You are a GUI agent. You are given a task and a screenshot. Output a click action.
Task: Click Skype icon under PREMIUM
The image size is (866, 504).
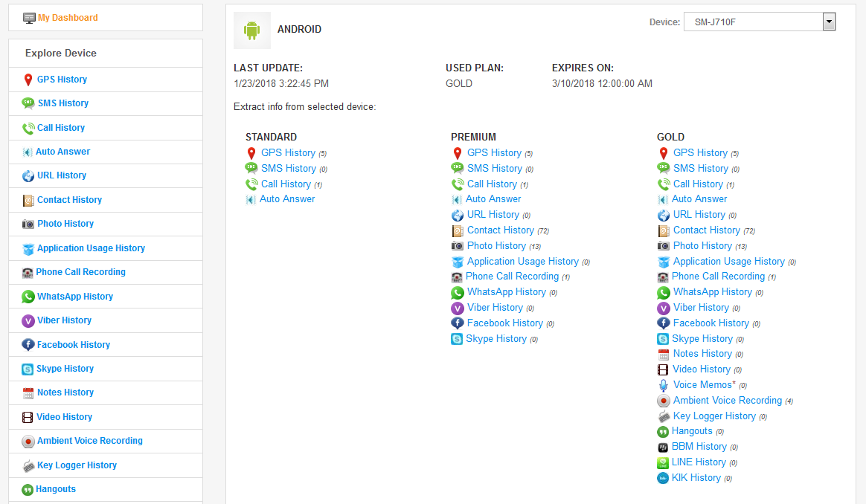click(x=457, y=339)
